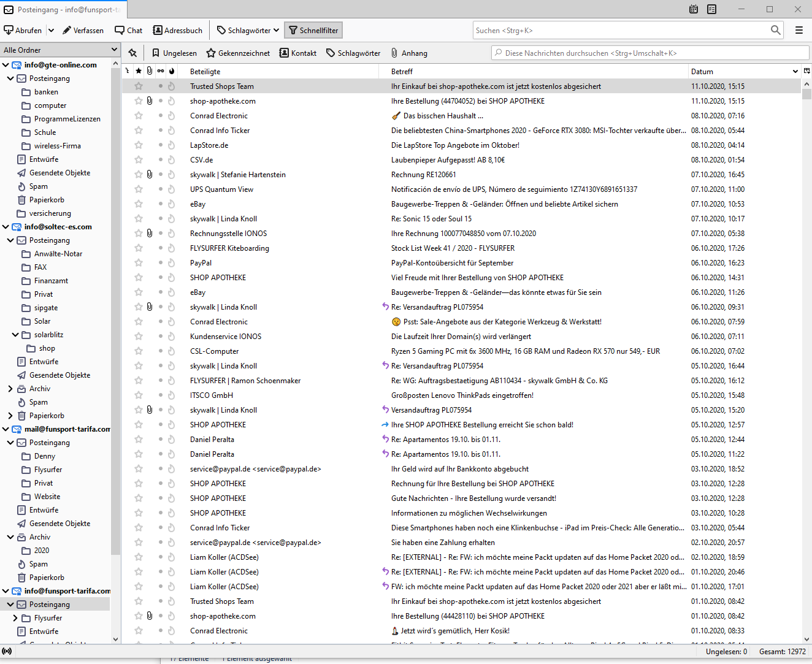Click the pin quick filter icon
The image size is (812, 664).
click(132, 53)
